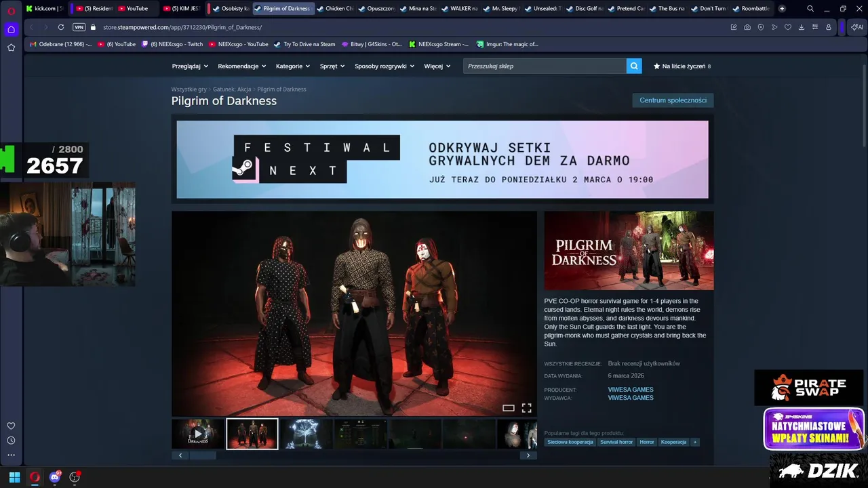Click the thumbnail strip scrollbar handle
Screen dimensions: 868x488
tap(202, 455)
